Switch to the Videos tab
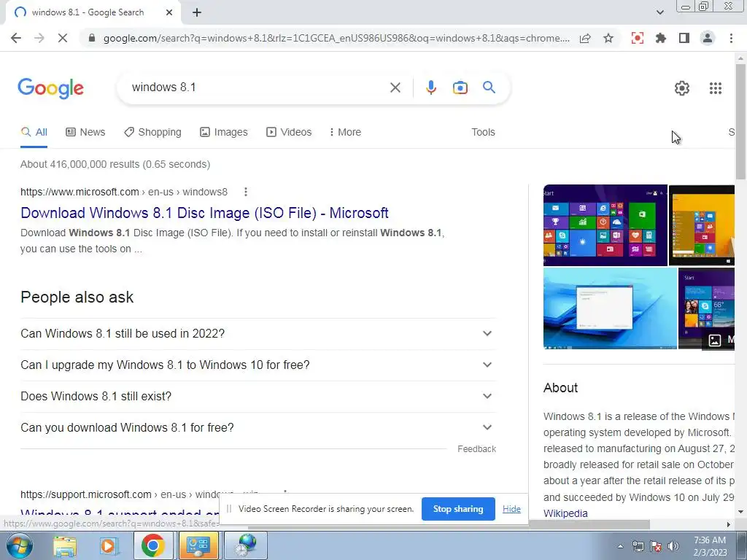Screen dimensions: 747x560 [289, 133]
